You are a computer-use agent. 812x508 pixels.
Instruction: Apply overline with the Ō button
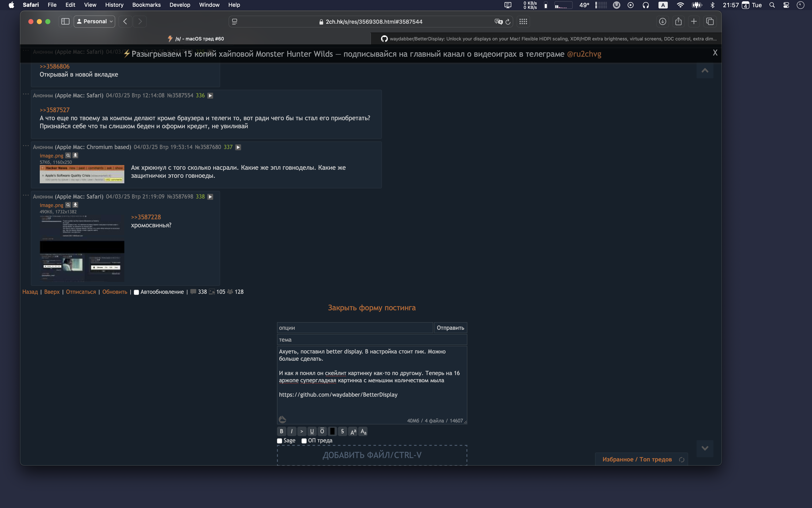322,431
